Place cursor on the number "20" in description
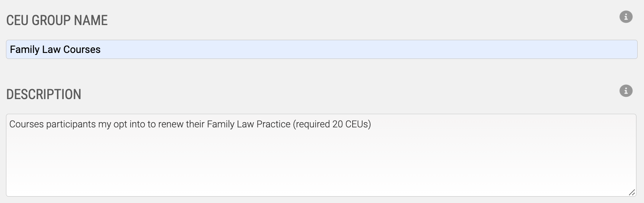644x203 pixels. click(338, 124)
